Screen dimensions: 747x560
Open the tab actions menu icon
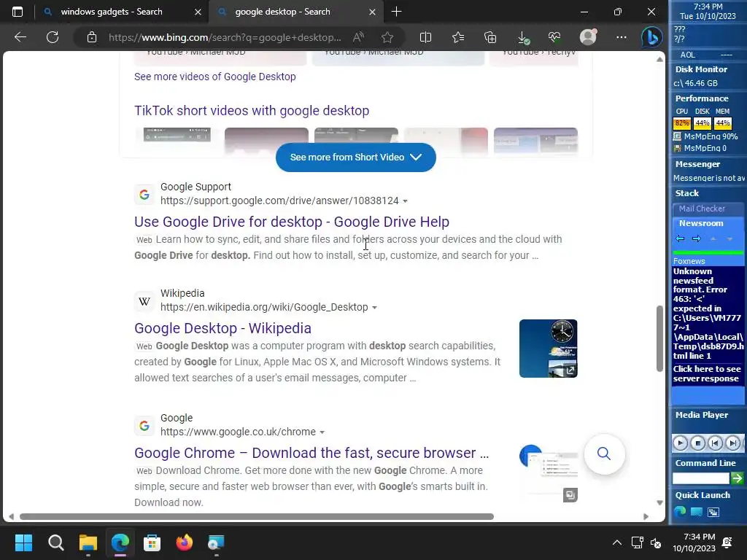(x=18, y=12)
